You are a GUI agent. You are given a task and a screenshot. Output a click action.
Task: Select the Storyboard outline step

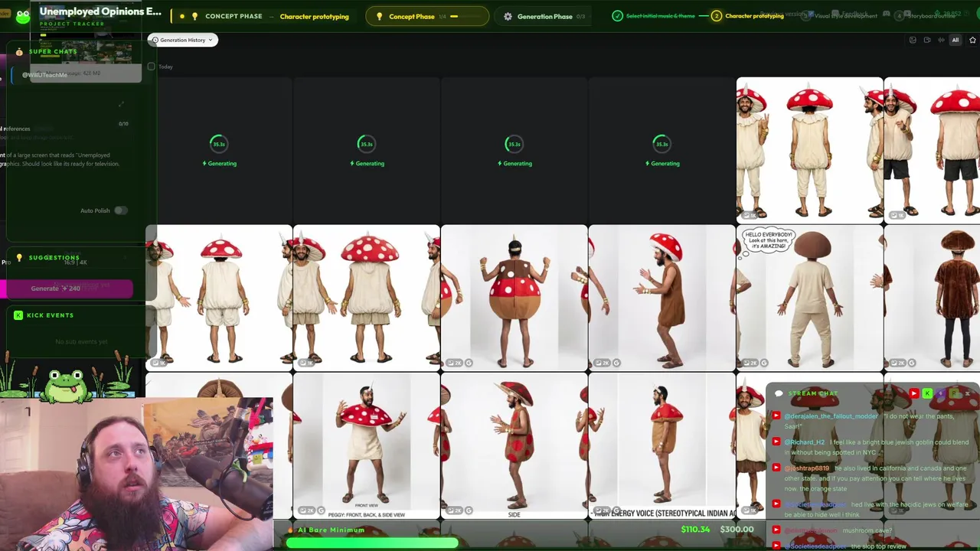point(925,16)
